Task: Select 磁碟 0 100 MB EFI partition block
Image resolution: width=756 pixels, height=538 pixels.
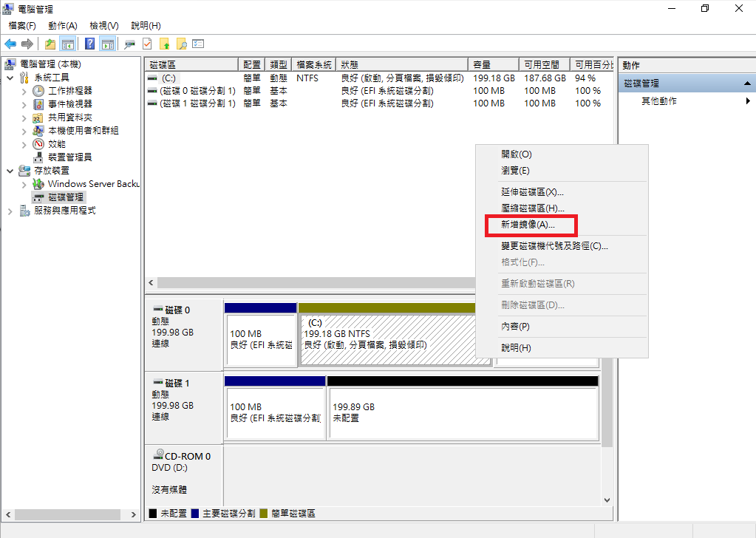Action: 260,335
